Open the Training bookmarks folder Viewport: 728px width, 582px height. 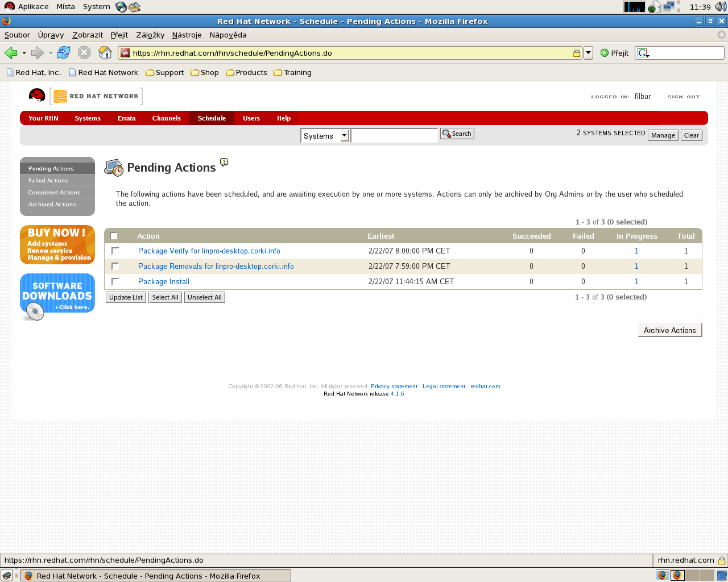click(x=293, y=73)
